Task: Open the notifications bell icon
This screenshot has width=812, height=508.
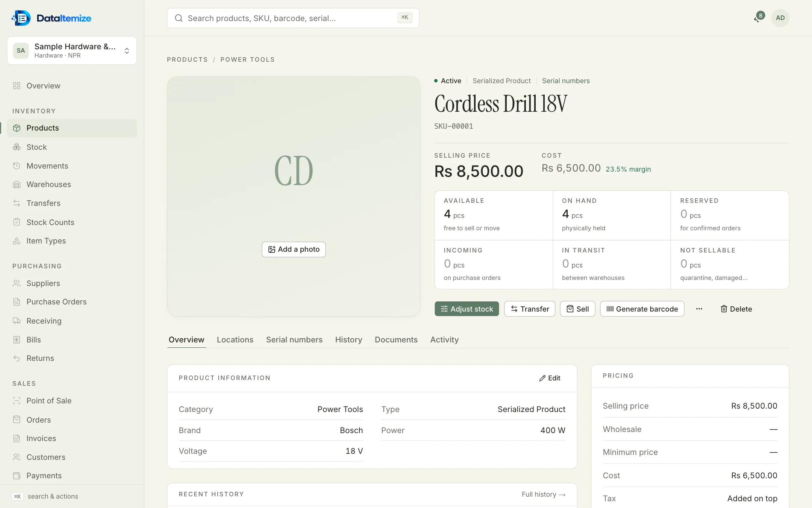Action: (x=758, y=18)
